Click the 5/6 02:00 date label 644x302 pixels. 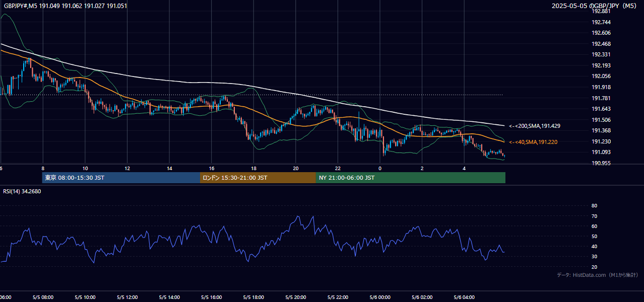pyautogui.click(x=422, y=297)
